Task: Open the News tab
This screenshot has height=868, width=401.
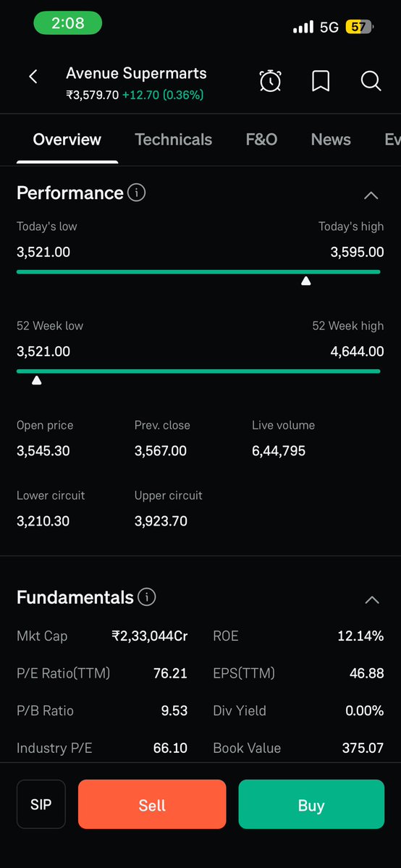Action: pyautogui.click(x=331, y=140)
